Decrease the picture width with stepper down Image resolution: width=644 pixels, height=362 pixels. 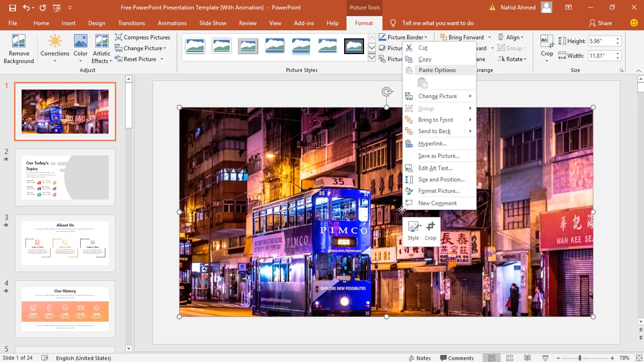[x=618, y=58]
